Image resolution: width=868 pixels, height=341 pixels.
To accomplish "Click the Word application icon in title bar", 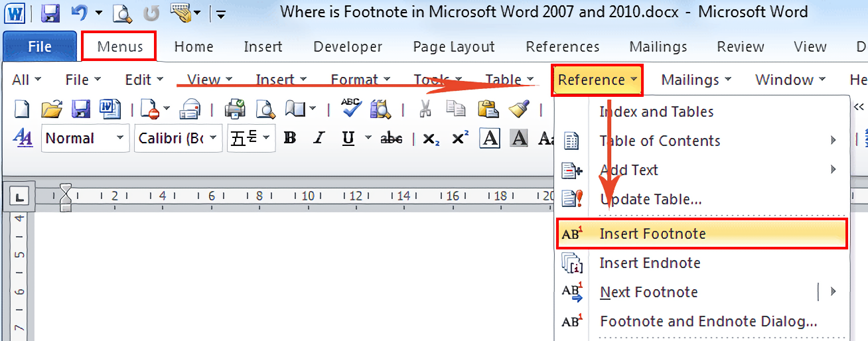I will click(x=15, y=12).
